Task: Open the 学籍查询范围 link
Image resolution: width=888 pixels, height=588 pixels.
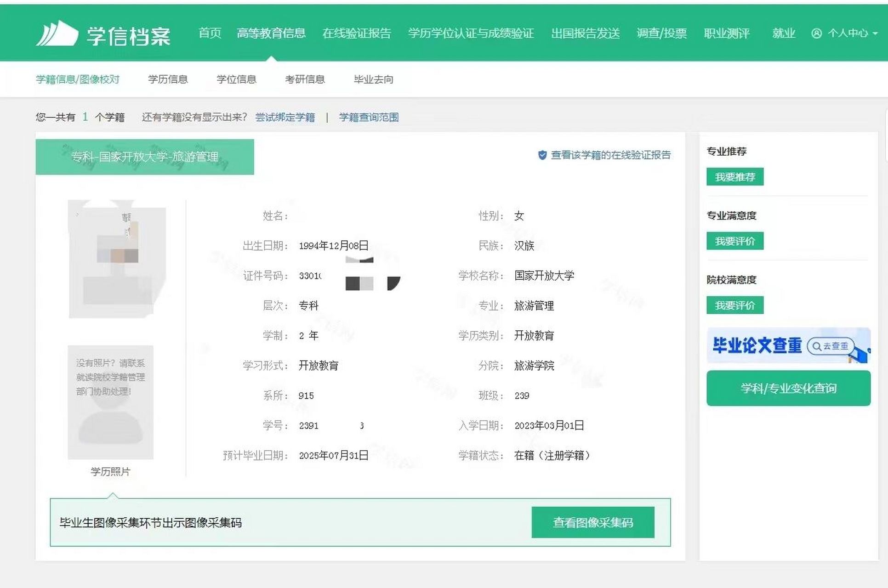Action: pos(369,117)
